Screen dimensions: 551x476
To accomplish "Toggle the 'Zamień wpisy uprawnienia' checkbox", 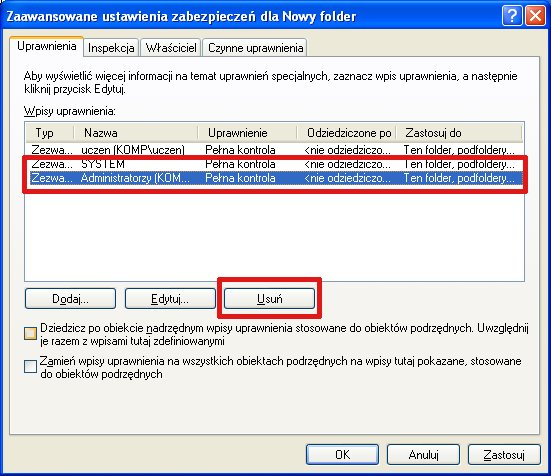I will coord(30,366).
